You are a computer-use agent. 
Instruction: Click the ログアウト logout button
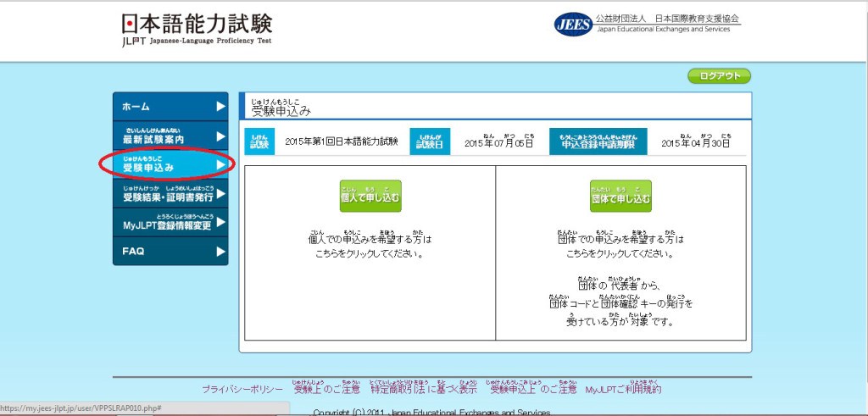point(719,76)
